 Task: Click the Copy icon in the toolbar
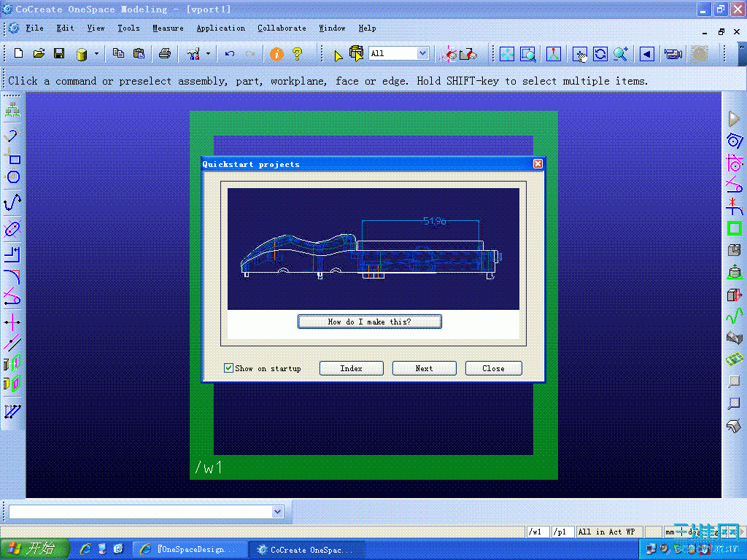pyautogui.click(x=118, y=53)
